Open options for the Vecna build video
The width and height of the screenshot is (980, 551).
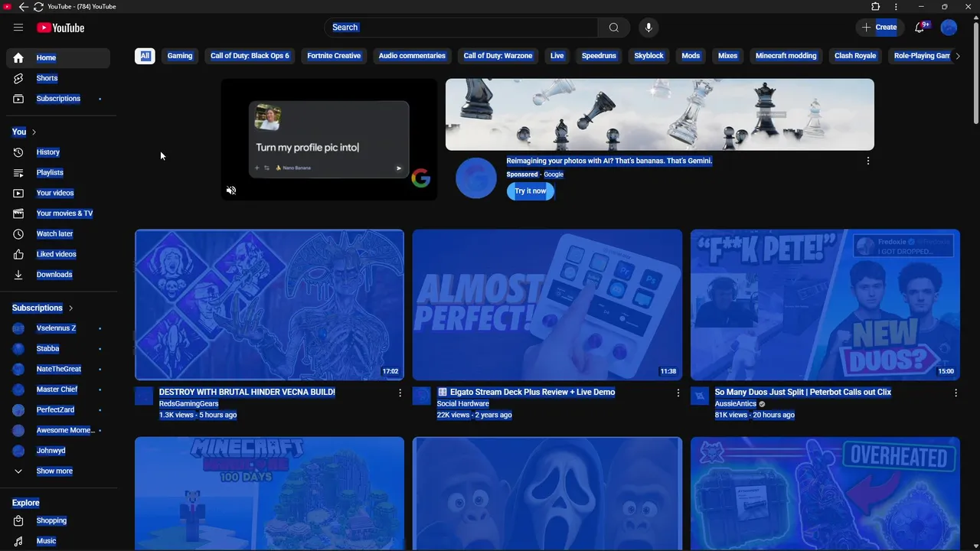[x=400, y=393]
